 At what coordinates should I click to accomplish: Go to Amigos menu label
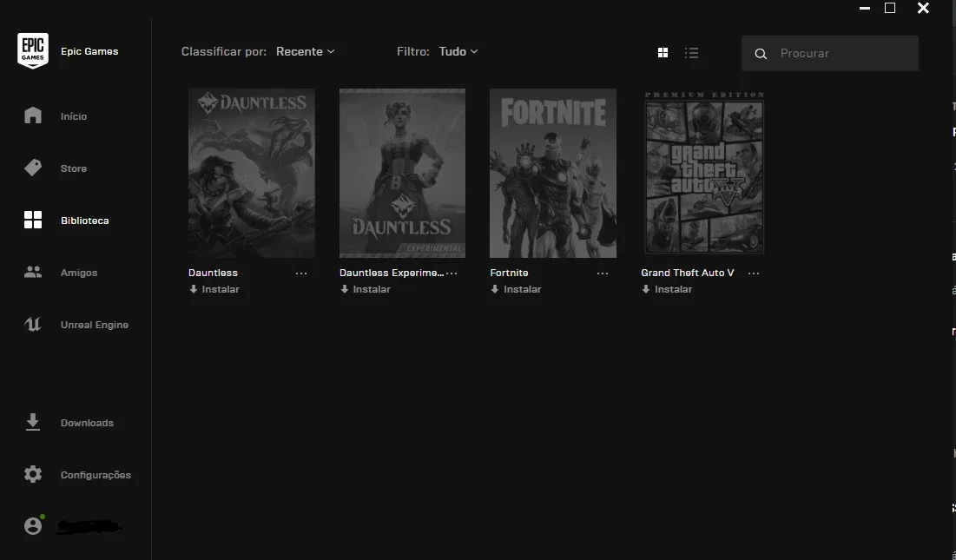[x=79, y=273]
